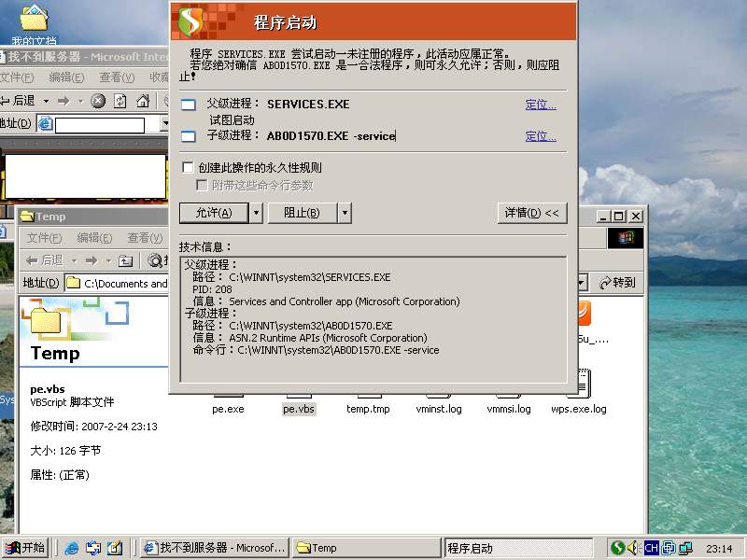This screenshot has width=747, height=560.
Task: Launch Internet Explorer from quick launch
Action: [x=72, y=549]
